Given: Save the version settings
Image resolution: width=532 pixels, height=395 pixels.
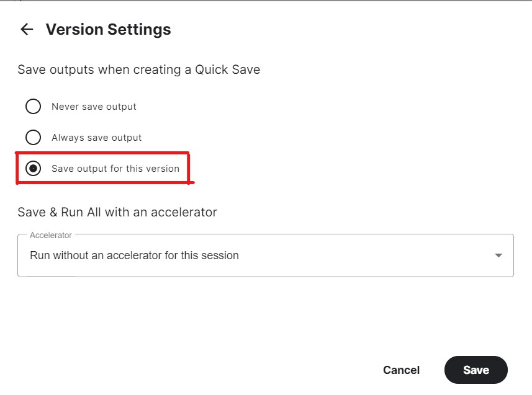Looking at the screenshot, I should [476, 370].
